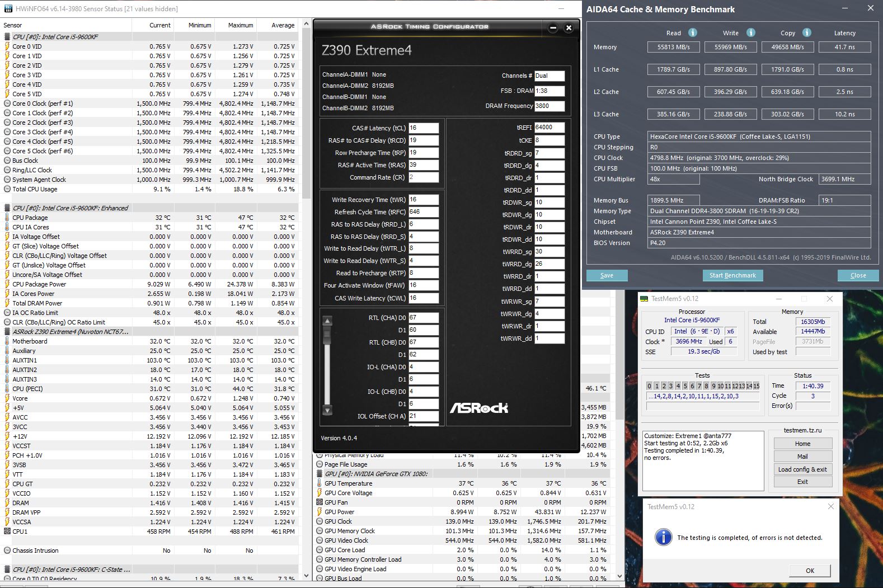Click the Channels # field showing Dual
This screenshot has width=883, height=588.
[x=549, y=76]
